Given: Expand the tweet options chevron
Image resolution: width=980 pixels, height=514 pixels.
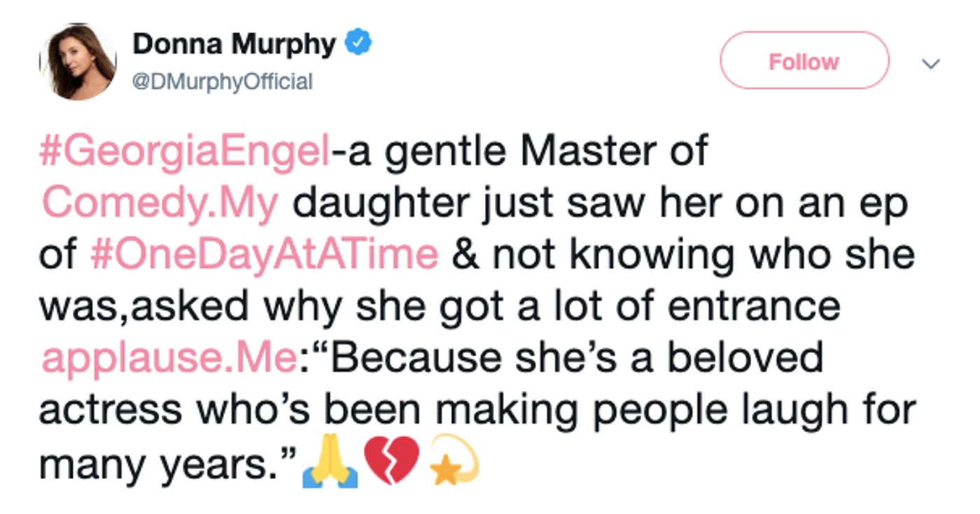Looking at the screenshot, I should click(931, 64).
